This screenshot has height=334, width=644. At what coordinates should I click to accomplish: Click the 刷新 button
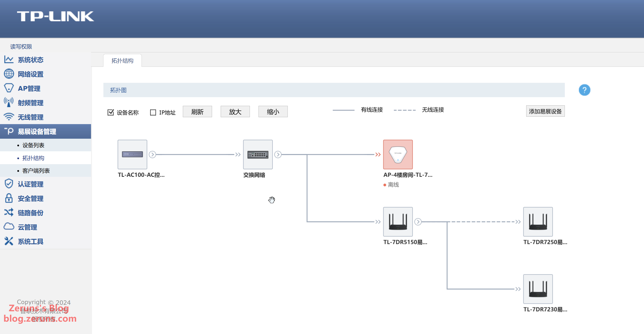(x=197, y=111)
